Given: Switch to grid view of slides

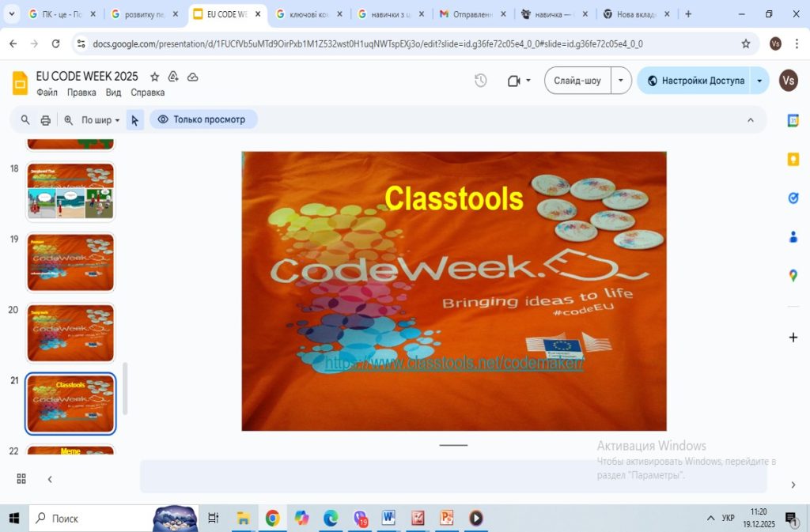Looking at the screenshot, I should pos(21,479).
